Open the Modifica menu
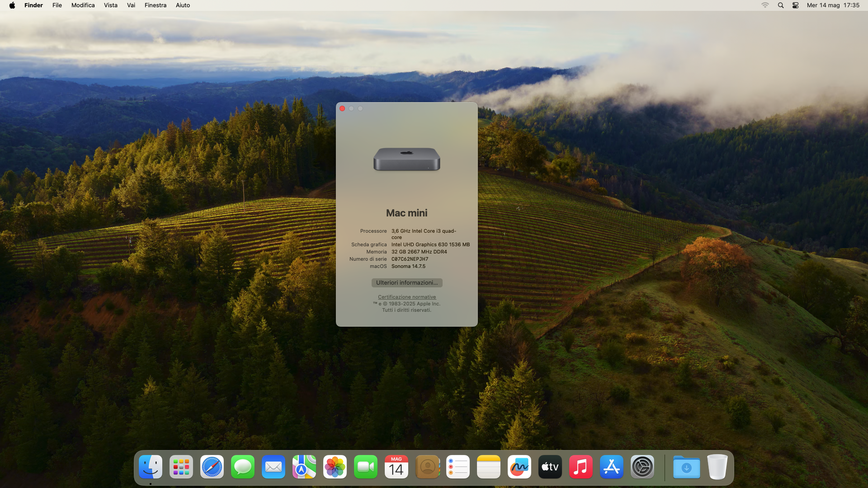 83,5
